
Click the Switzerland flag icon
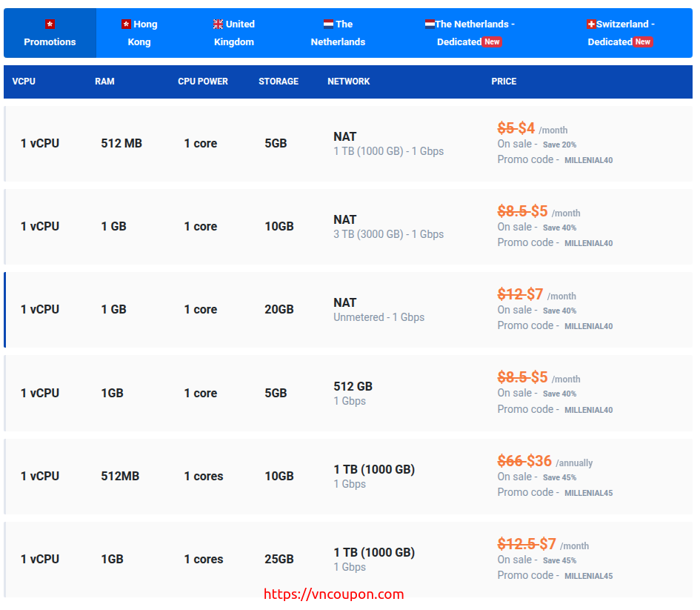(591, 24)
